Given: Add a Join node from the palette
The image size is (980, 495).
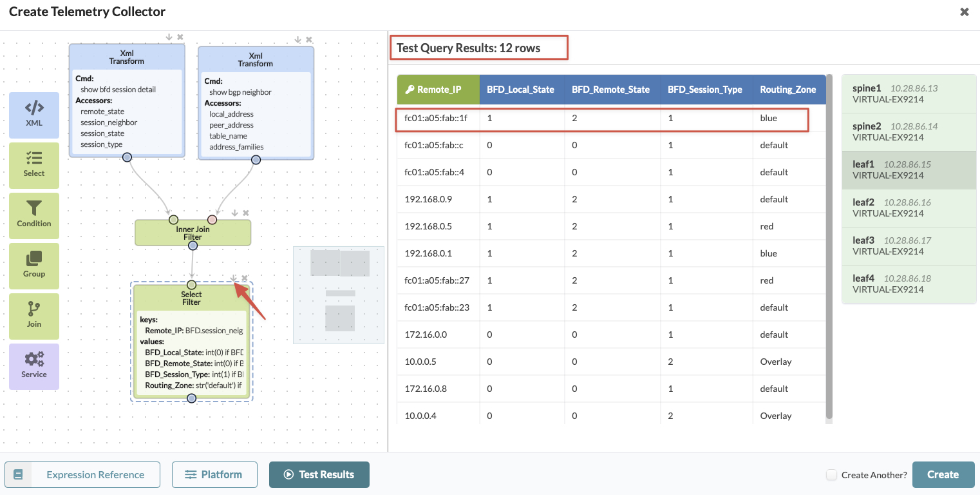Looking at the screenshot, I should click(34, 316).
